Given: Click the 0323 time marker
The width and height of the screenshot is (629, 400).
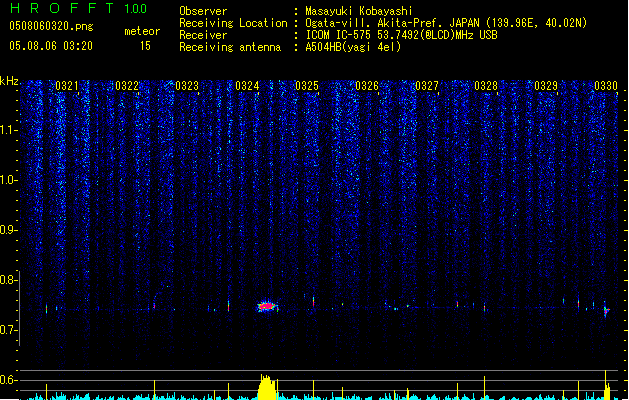Looking at the screenshot, I should [187, 86].
